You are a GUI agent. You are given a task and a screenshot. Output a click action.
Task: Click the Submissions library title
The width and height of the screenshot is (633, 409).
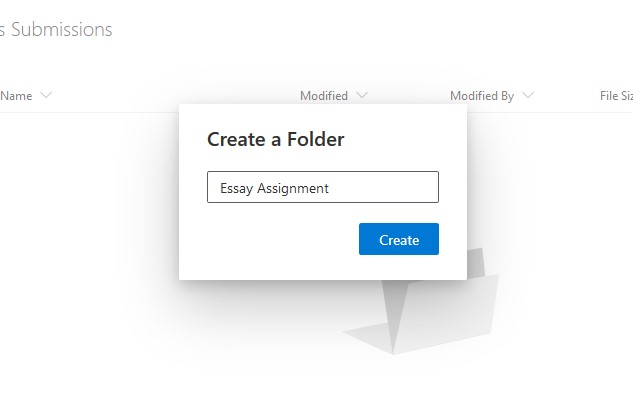tap(56, 29)
